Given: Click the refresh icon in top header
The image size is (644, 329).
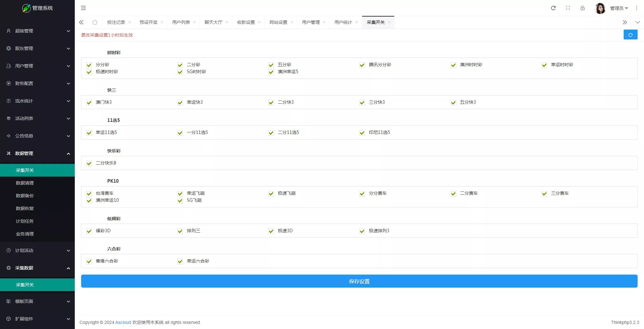Looking at the screenshot, I should (x=553, y=8).
